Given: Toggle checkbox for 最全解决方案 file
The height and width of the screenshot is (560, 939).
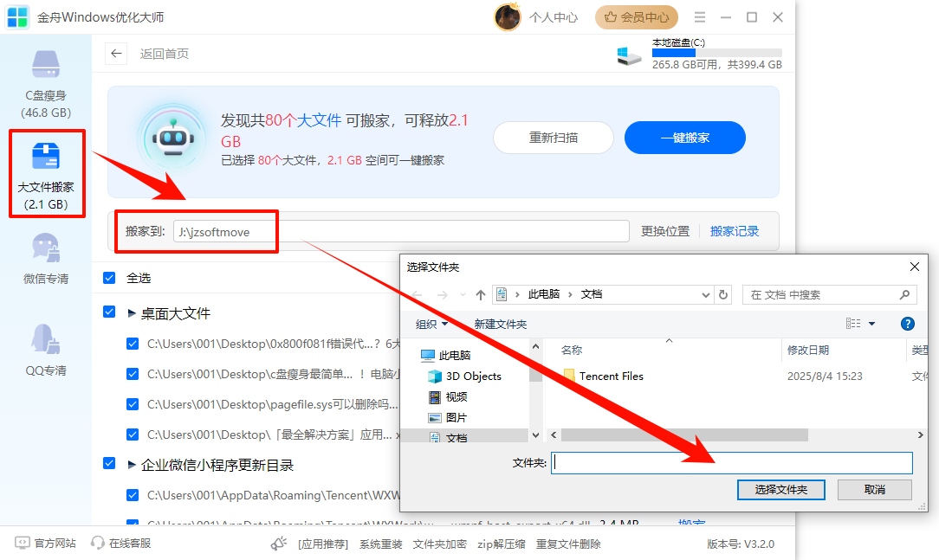Looking at the screenshot, I should click(133, 435).
